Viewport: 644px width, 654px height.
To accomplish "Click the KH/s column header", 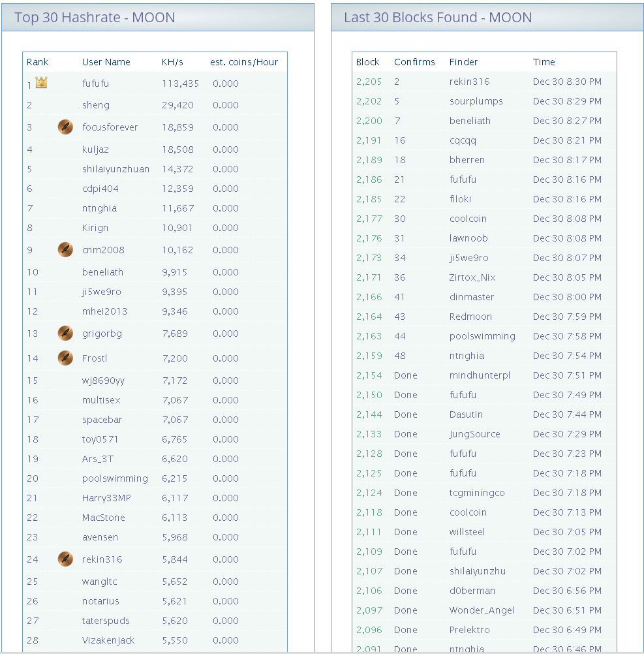I will [x=172, y=62].
